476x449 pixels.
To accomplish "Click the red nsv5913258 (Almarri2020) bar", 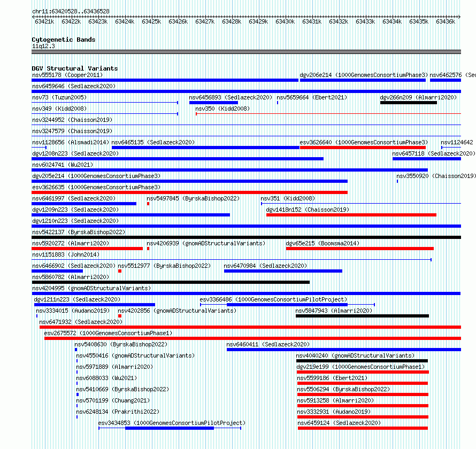I will coord(363,406).
